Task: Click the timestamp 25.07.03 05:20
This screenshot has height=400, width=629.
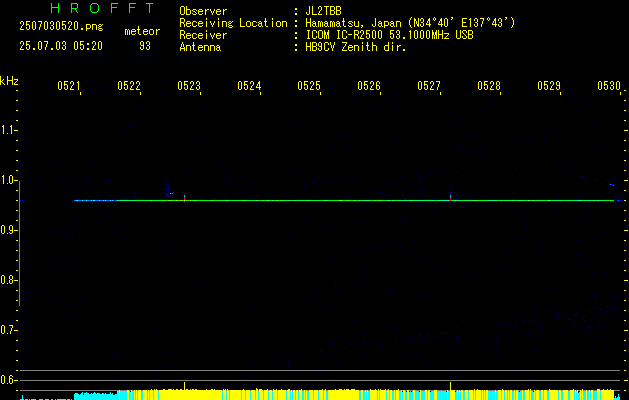Action: tap(61, 46)
